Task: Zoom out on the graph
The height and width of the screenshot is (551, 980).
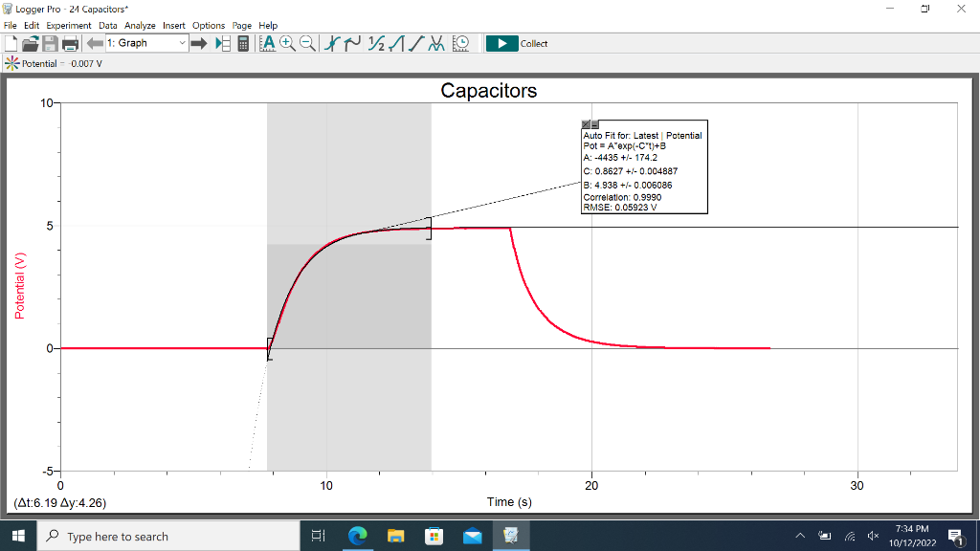Action: 306,43
